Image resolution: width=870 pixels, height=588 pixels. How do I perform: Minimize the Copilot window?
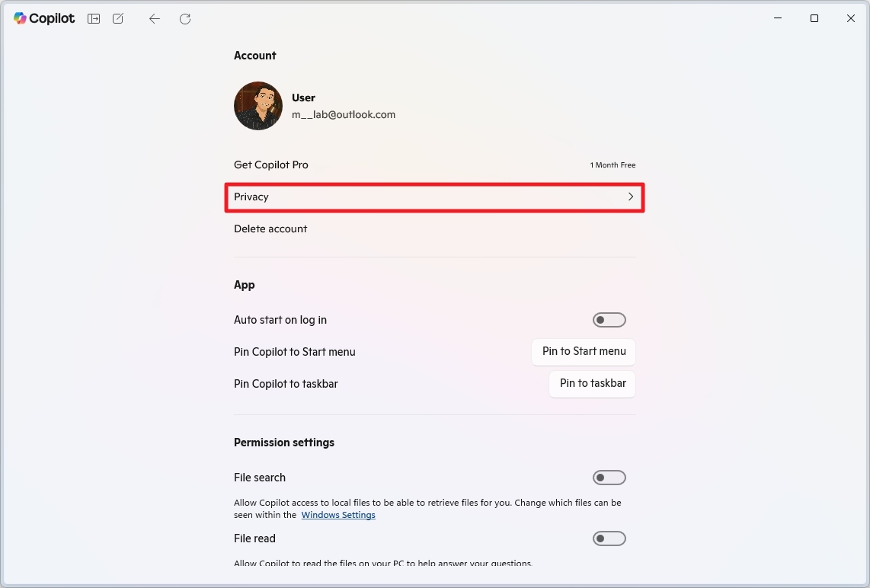777,18
